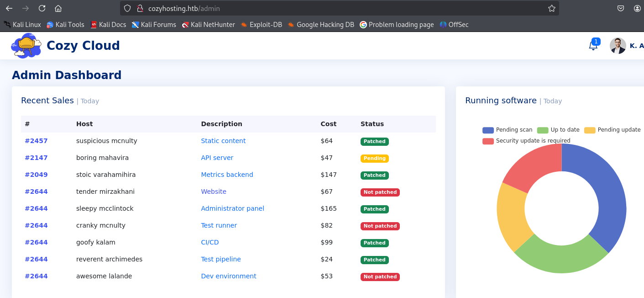Open the Pocket save icon
This screenshot has width=644, height=298.
tap(621, 8)
